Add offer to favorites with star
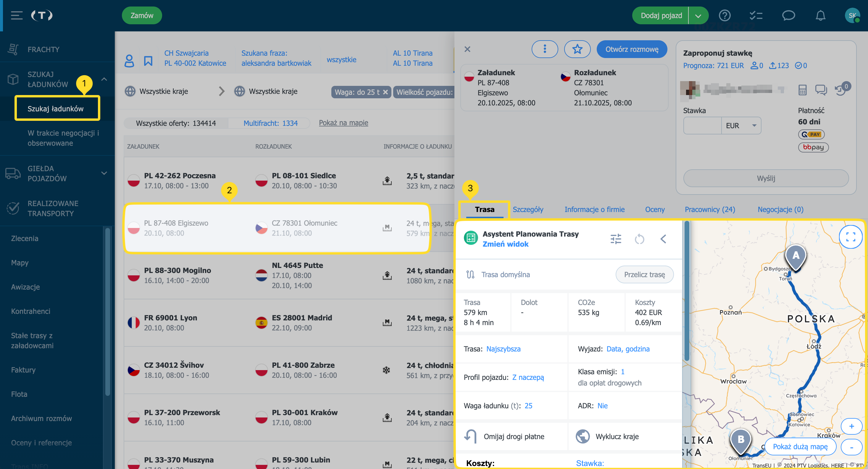Image resolution: width=868 pixels, height=469 pixels. point(577,49)
